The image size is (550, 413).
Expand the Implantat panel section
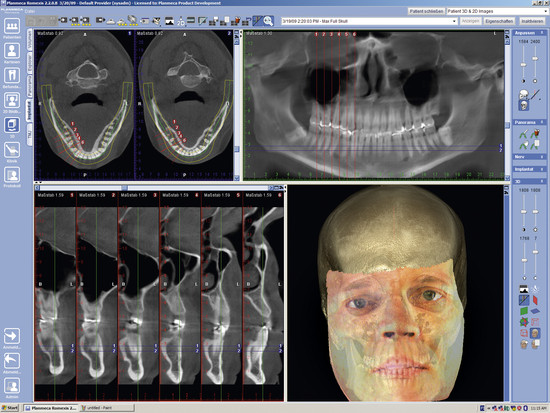(x=542, y=169)
